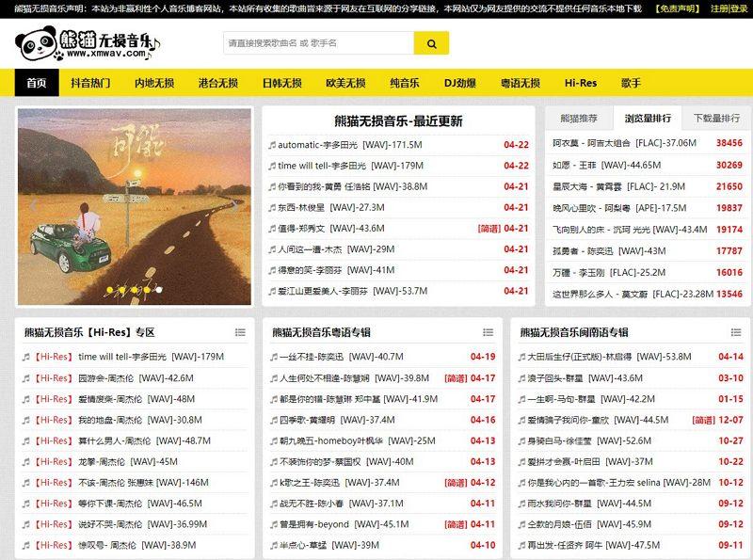The height and width of the screenshot is (560, 753).
Task: Click music note icon beside 大田后生仔
Action: point(521,357)
